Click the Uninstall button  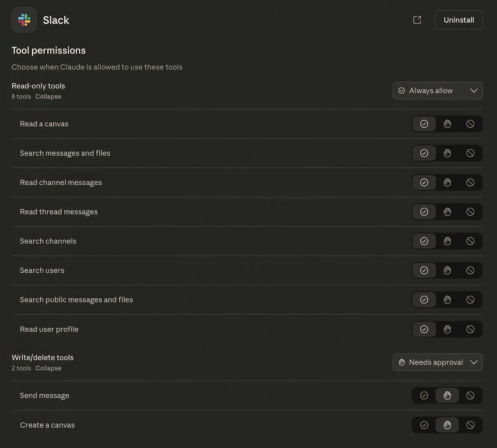[458, 20]
